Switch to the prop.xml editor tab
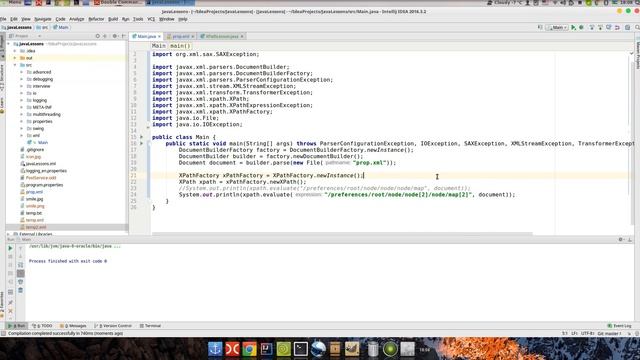This screenshot has width=640, height=360. pos(180,36)
